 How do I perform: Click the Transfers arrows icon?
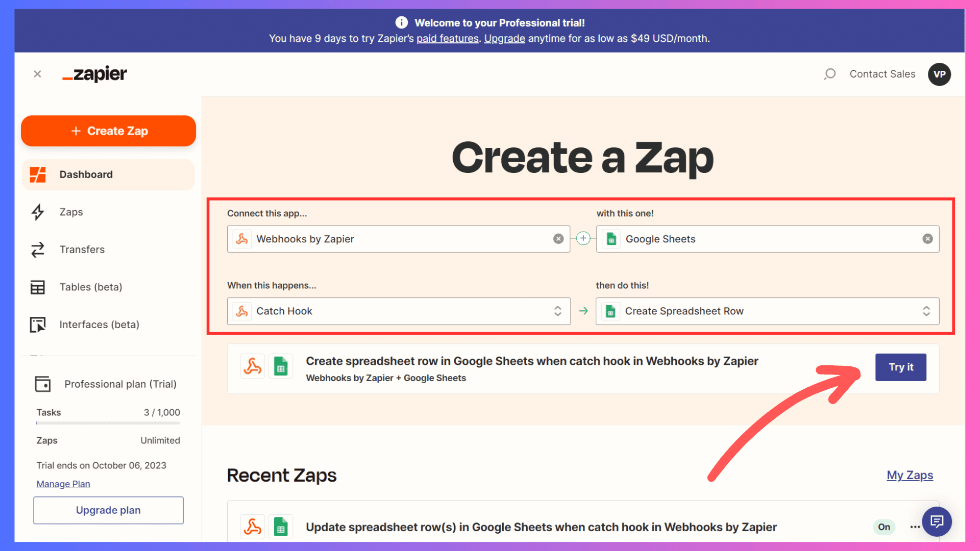[x=38, y=249]
